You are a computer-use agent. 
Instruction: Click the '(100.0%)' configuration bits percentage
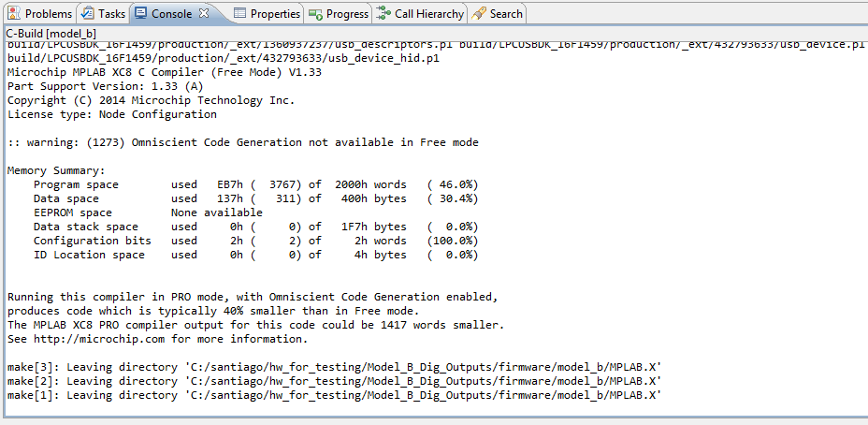(453, 241)
